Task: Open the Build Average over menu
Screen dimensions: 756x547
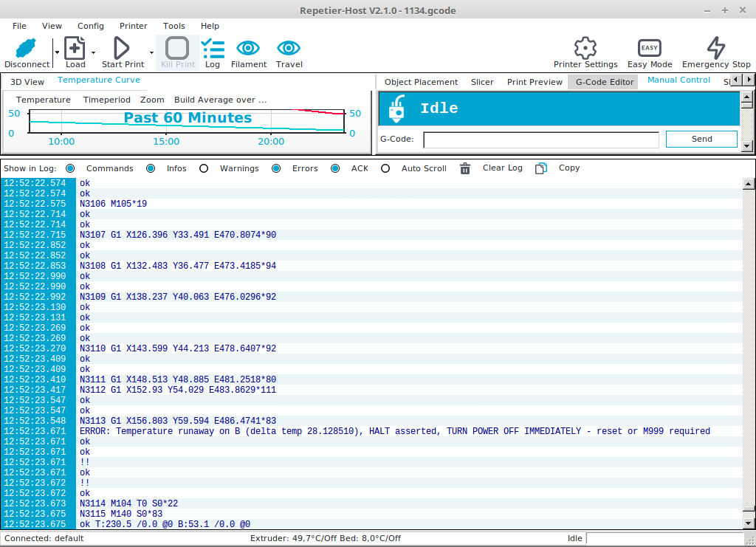Action: [220, 100]
